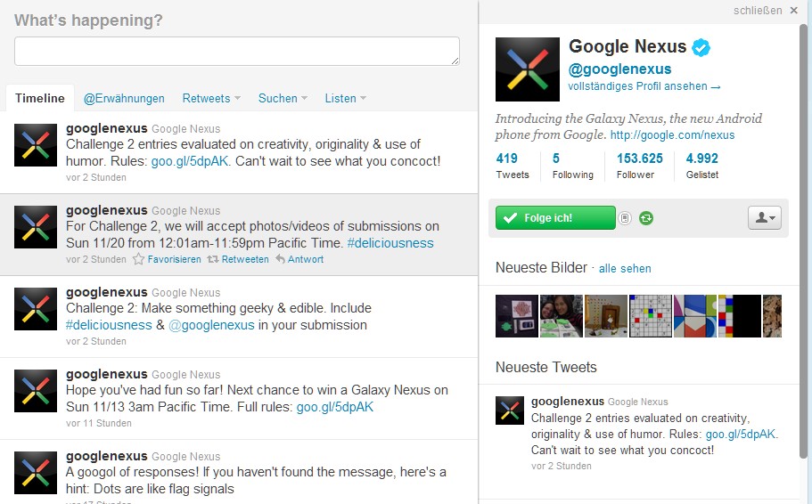The width and height of the screenshot is (812, 504).
Task: Click 'vor 2 Stunden' timestamp of first tweet
Action: 95,177
